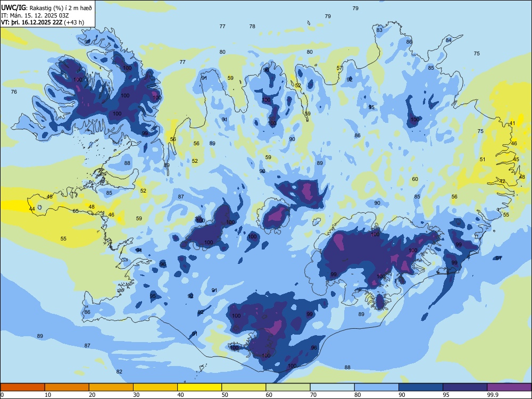Select the humidity value '41' on the map

click(x=512, y=123)
